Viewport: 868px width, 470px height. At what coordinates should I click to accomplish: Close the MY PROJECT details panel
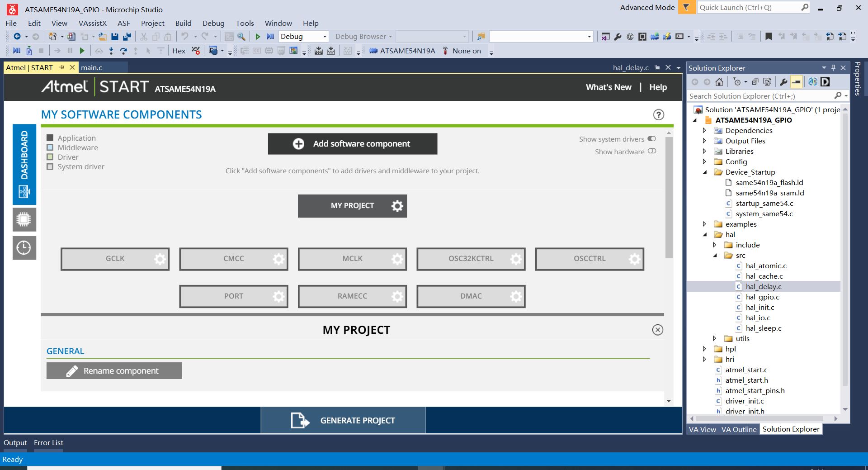tap(658, 330)
